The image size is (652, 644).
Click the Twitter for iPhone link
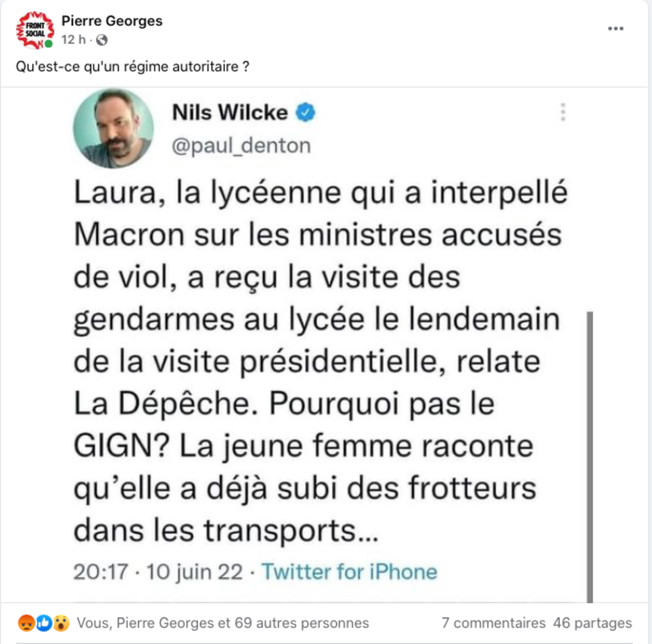(349, 572)
